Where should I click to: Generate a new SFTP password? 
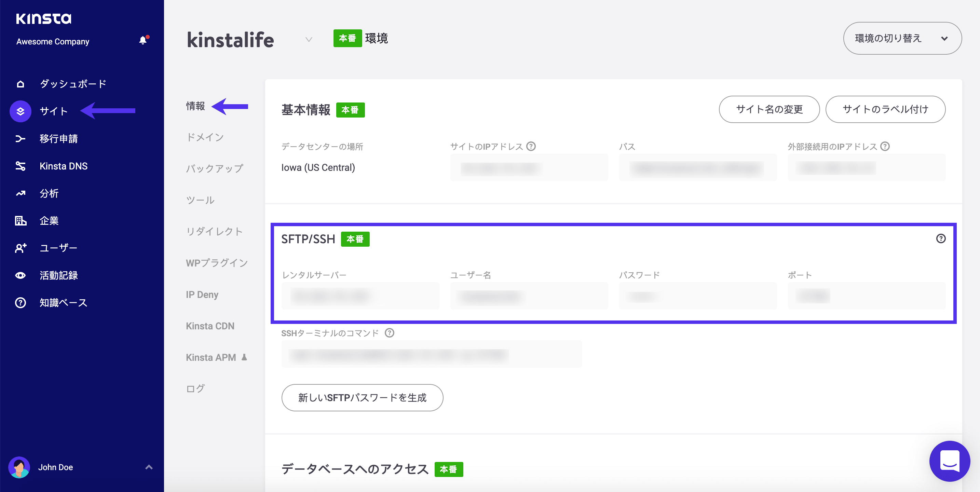tap(362, 398)
